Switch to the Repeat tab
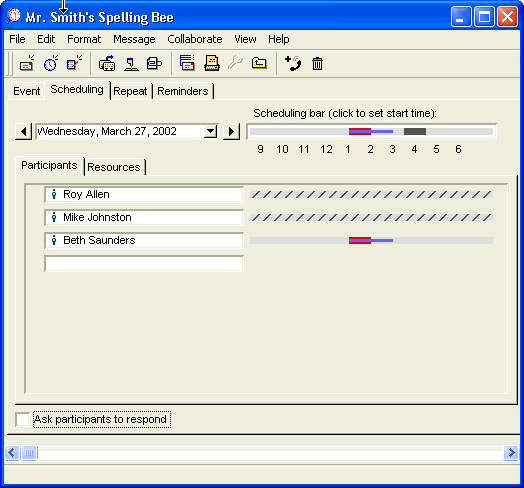The height and width of the screenshot is (488, 524). (x=130, y=91)
